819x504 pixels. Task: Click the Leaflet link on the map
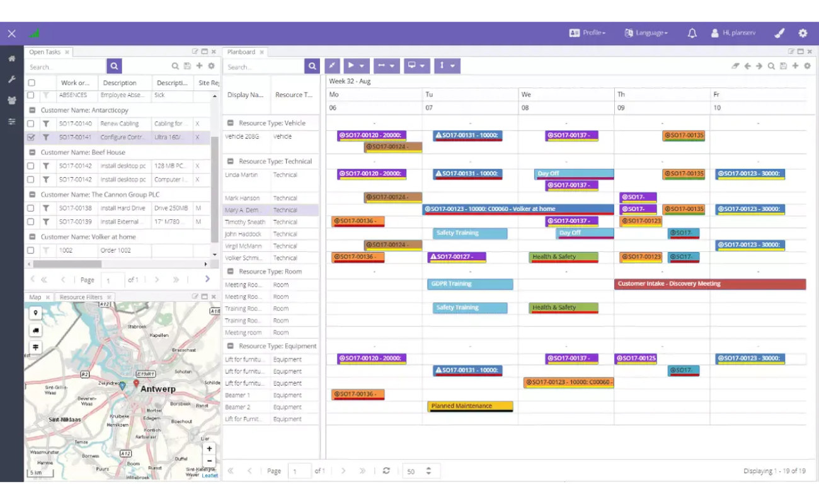pyautogui.click(x=210, y=476)
